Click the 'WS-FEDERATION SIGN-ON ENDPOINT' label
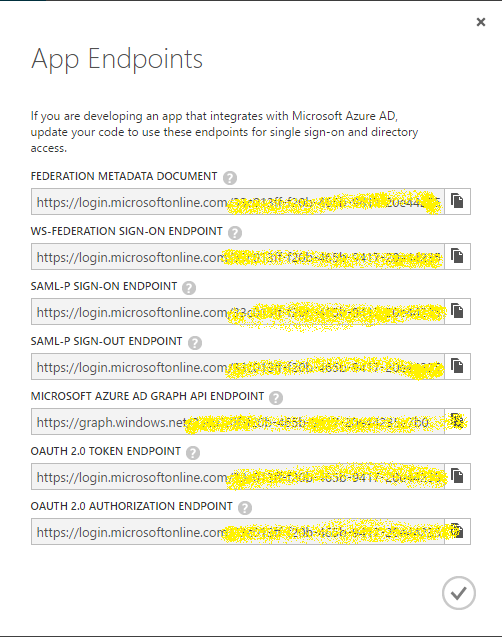Viewport: 502px width, 637px height. pos(126,231)
